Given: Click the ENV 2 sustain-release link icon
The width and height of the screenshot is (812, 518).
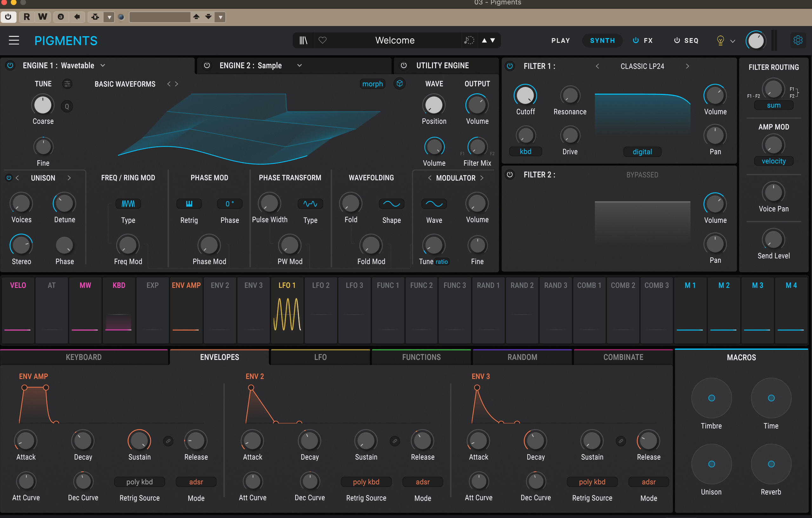Looking at the screenshot, I should 395,441.
